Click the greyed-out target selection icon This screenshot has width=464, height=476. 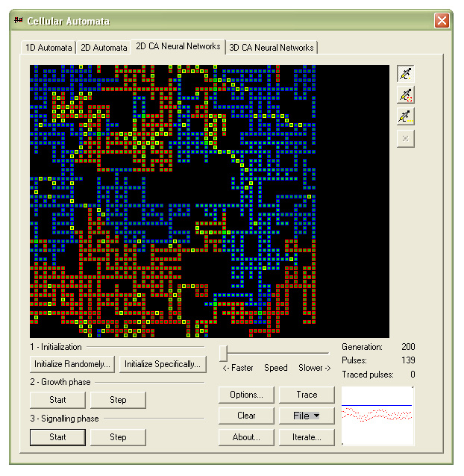tap(405, 139)
